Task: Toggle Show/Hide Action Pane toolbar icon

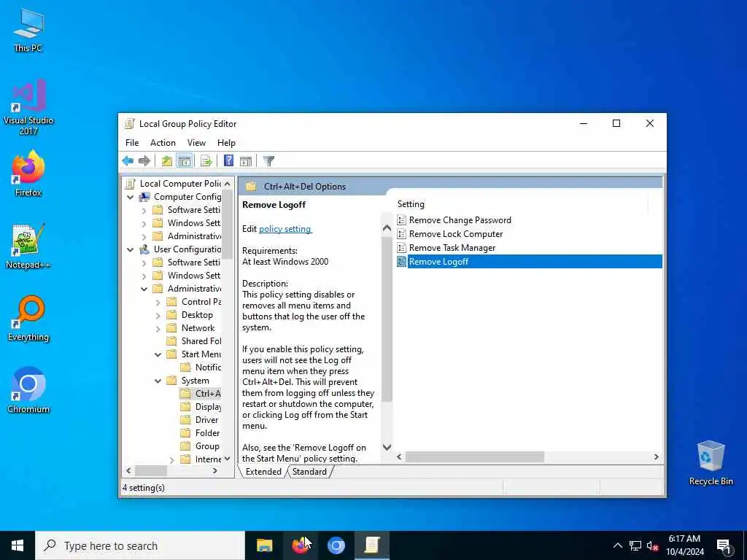Action: [x=245, y=161]
